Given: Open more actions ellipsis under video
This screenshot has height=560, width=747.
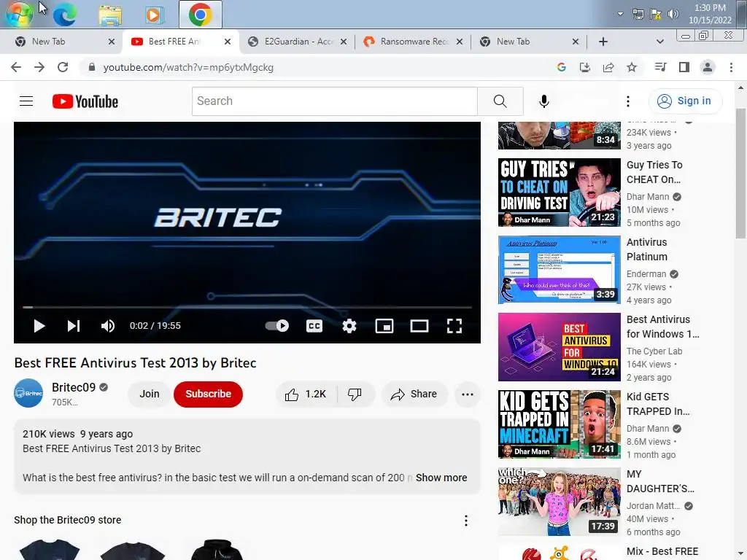Looking at the screenshot, I should pos(468,394).
